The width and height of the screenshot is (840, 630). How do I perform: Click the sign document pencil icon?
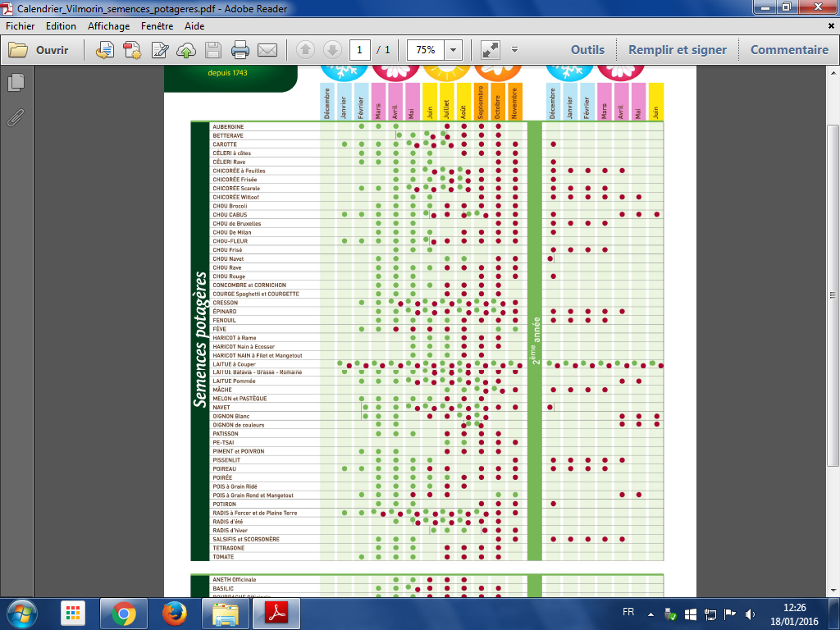tap(159, 50)
